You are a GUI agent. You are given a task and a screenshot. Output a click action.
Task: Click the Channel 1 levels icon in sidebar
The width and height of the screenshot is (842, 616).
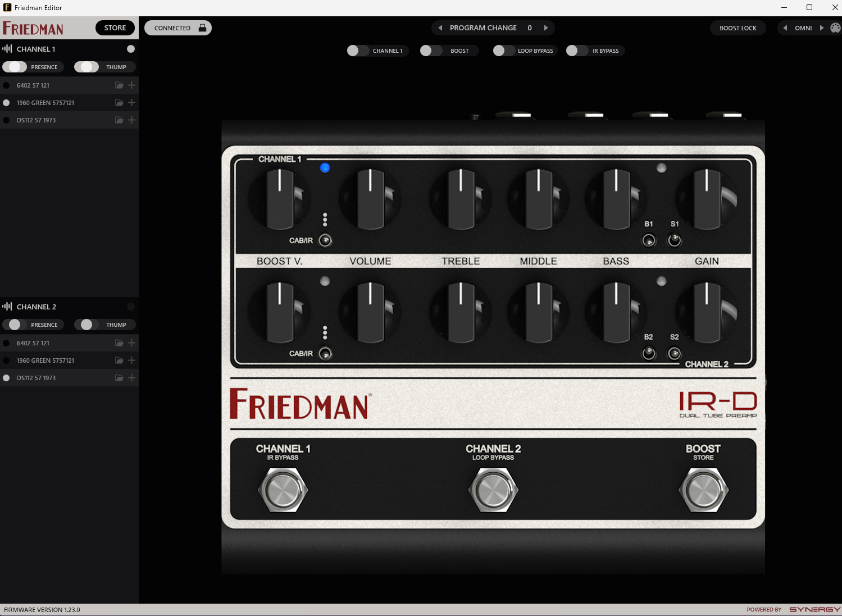(x=7, y=49)
